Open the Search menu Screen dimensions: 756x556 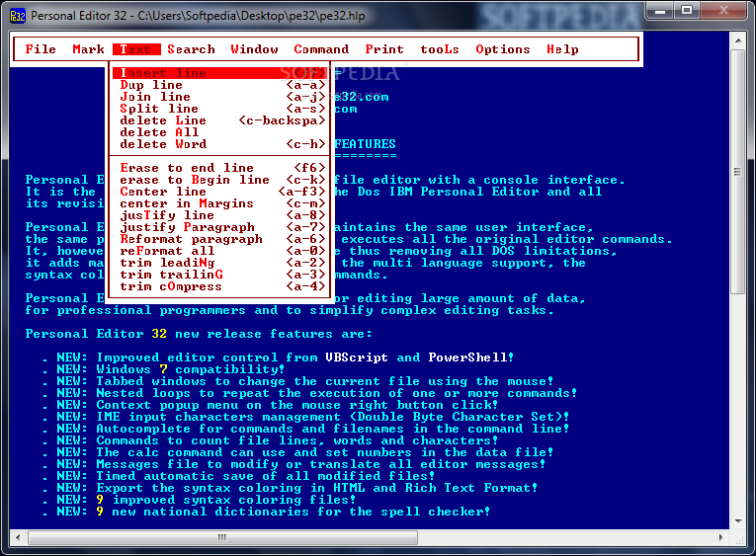click(x=191, y=49)
